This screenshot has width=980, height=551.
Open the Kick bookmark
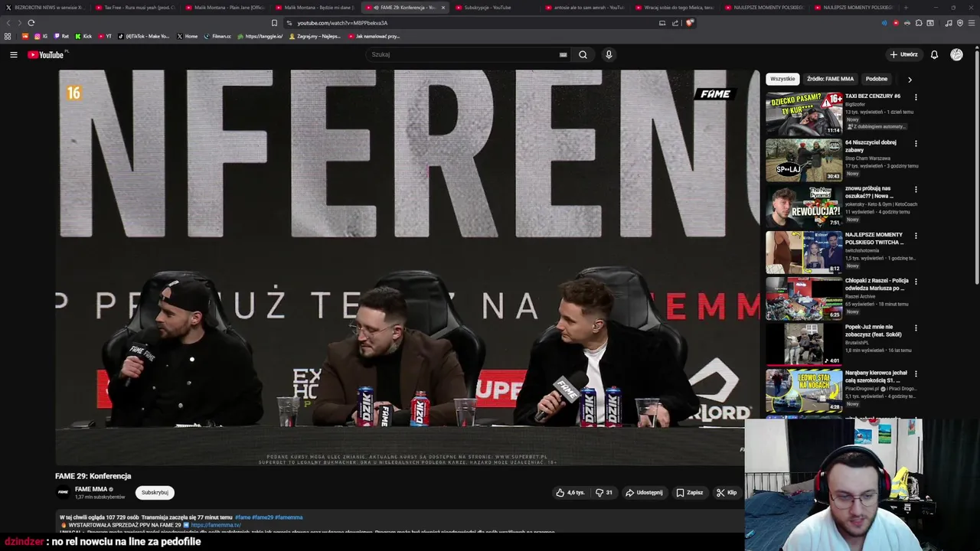83,36
